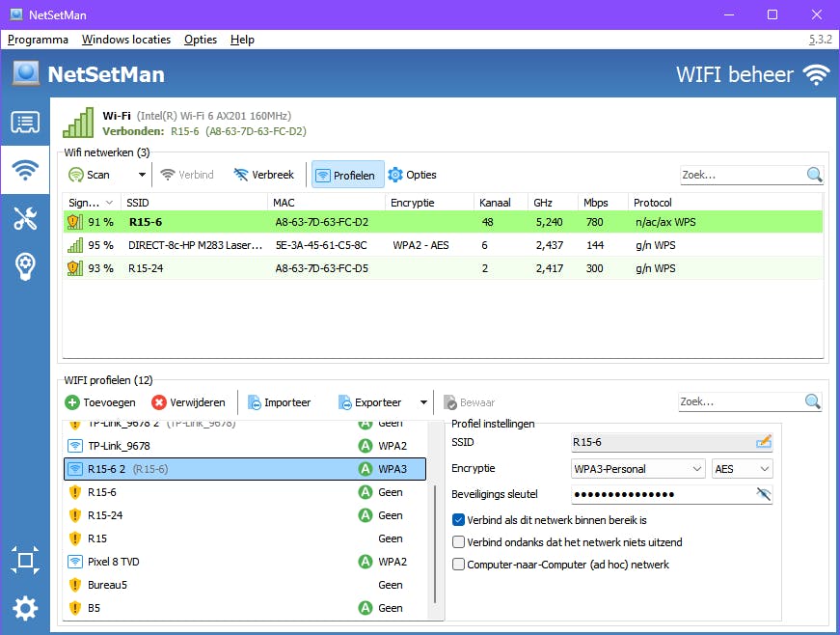Click the warning shield icon for R15-6 network

(x=75, y=222)
